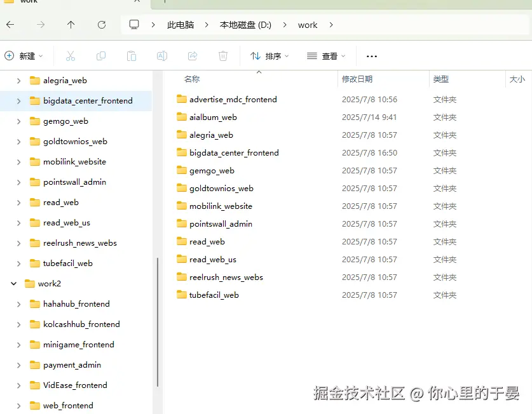
Task: Open chevron after 本地磁盘 (D:) breadcrumb
Action: coord(285,25)
